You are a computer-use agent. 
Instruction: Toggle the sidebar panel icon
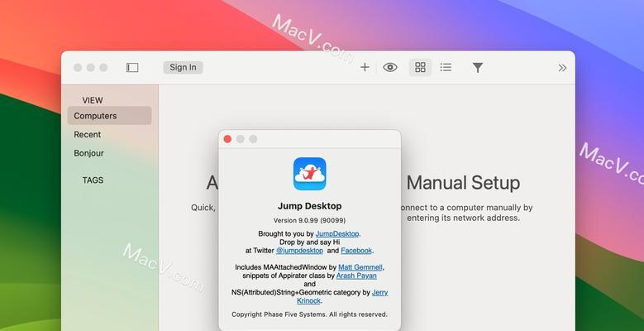[x=132, y=67]
